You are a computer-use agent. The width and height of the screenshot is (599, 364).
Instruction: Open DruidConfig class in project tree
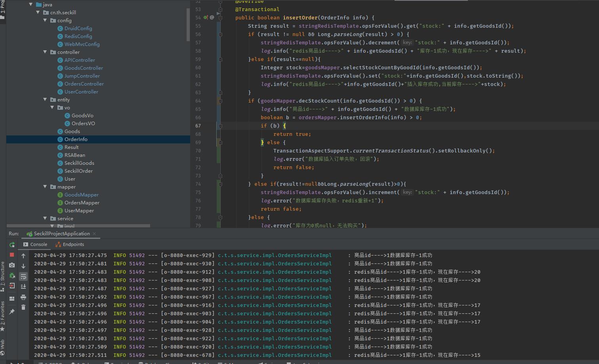point(78,28)
